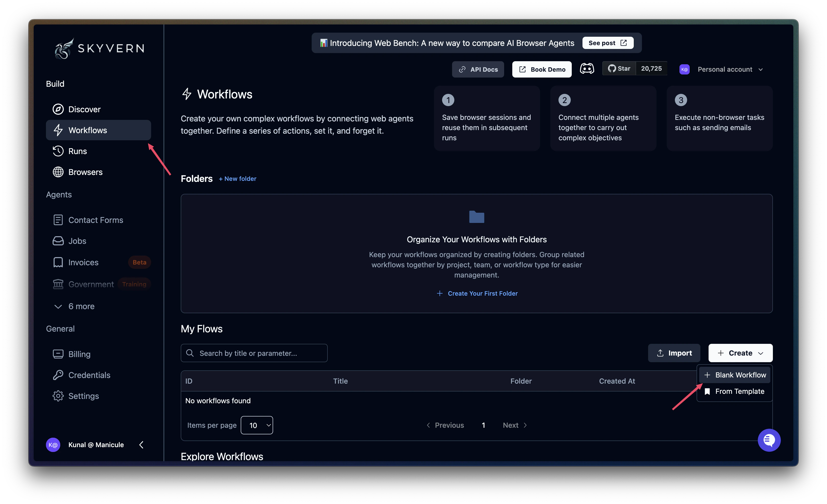Click the workflow search field
The width and height of the screenshot is (827, 504).
click(254, 353)
